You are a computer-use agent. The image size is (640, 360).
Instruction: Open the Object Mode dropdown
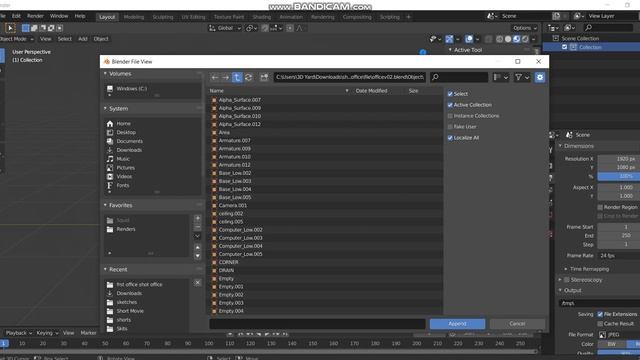[16, 39]
